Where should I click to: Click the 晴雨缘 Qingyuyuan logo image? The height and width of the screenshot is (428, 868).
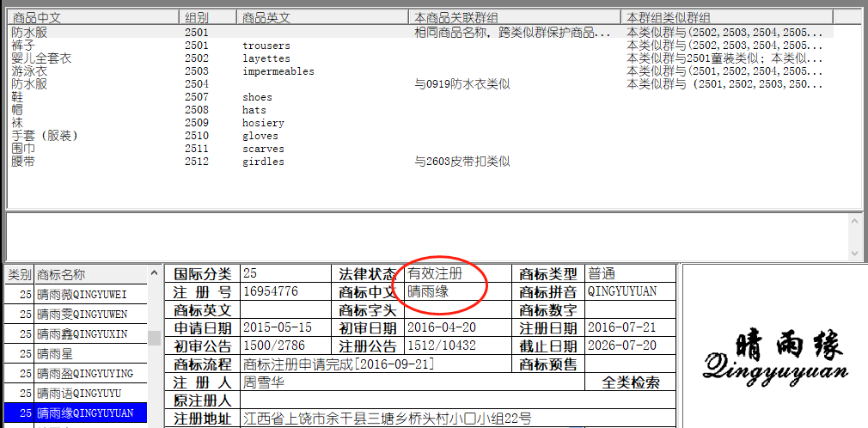tap(776, 358)
